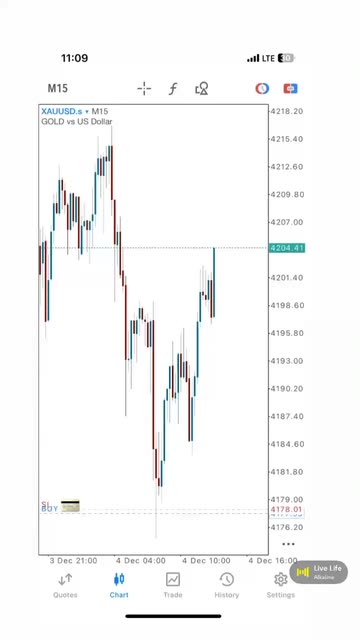
Task: Open the indicators function icon
Action: (x=173, y=89)
